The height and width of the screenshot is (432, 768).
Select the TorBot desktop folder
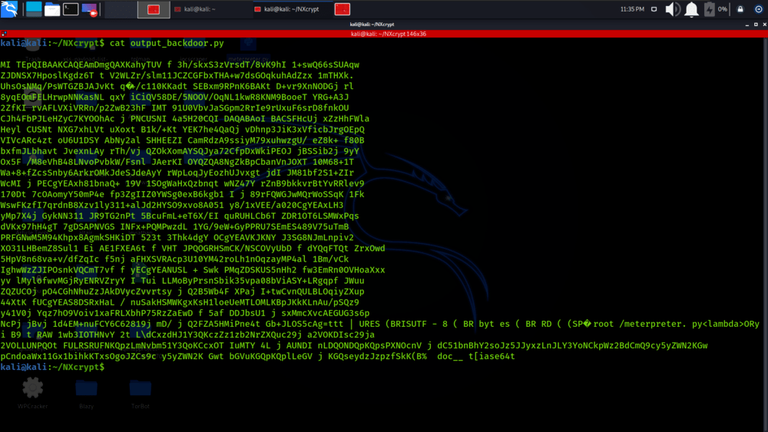[140, 393]
